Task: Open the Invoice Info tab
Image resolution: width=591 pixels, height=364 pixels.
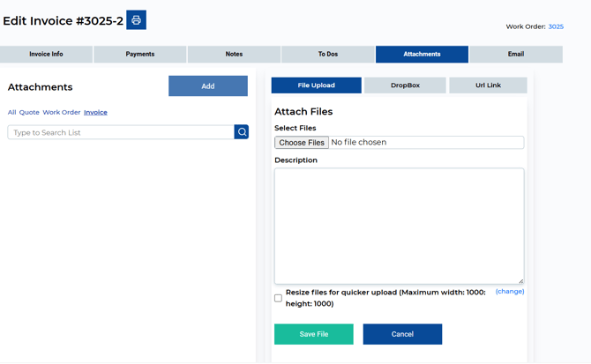Action: 46,55
